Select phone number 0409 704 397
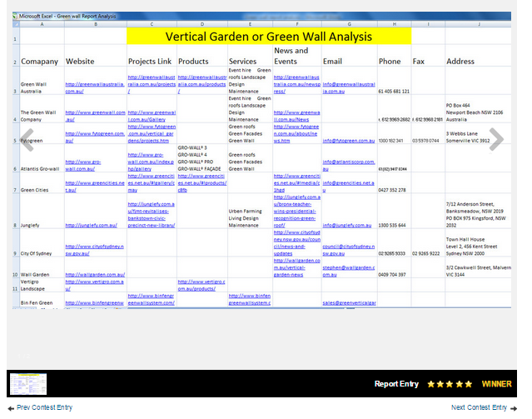 (x=392, y=275)
